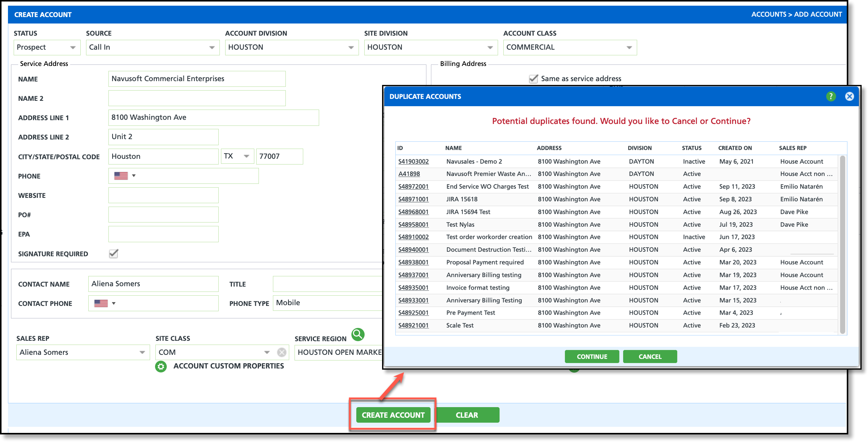Open the Status dropdown showing Prospect

click(47, 47)
